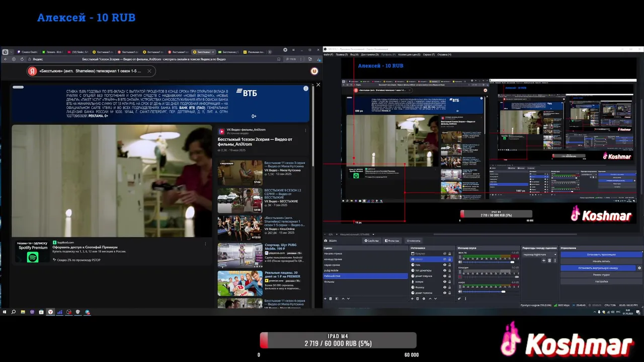Image resolution: width=644 pixels, height=362 pixels.
Task: Open Правка menu in OBS
Action: (x=342, y=55)
